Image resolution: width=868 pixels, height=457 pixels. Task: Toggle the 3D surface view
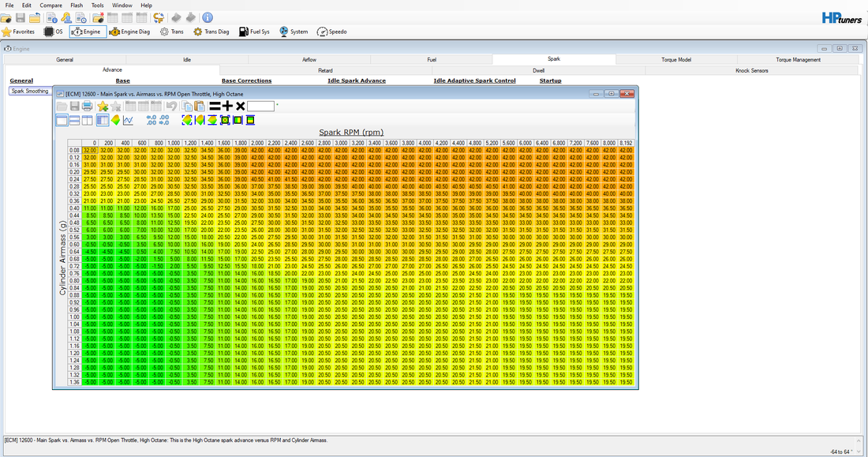click(x=115, y=120)
